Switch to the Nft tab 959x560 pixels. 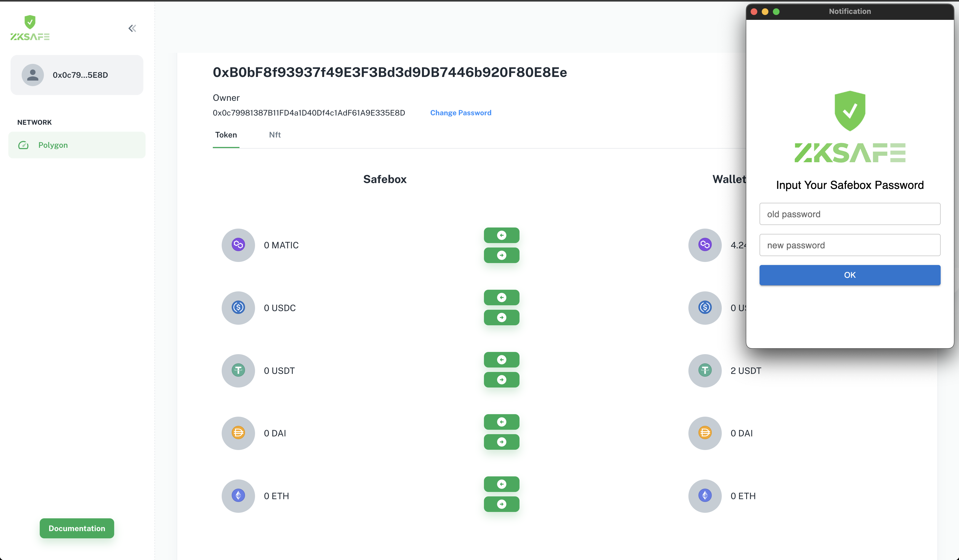[275, 135]
